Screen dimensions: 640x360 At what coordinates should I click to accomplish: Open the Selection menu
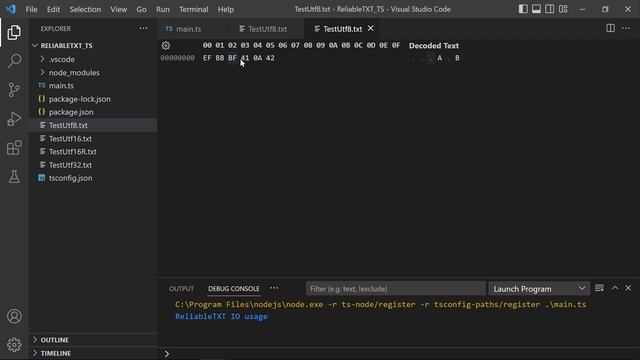click(85, 9)
